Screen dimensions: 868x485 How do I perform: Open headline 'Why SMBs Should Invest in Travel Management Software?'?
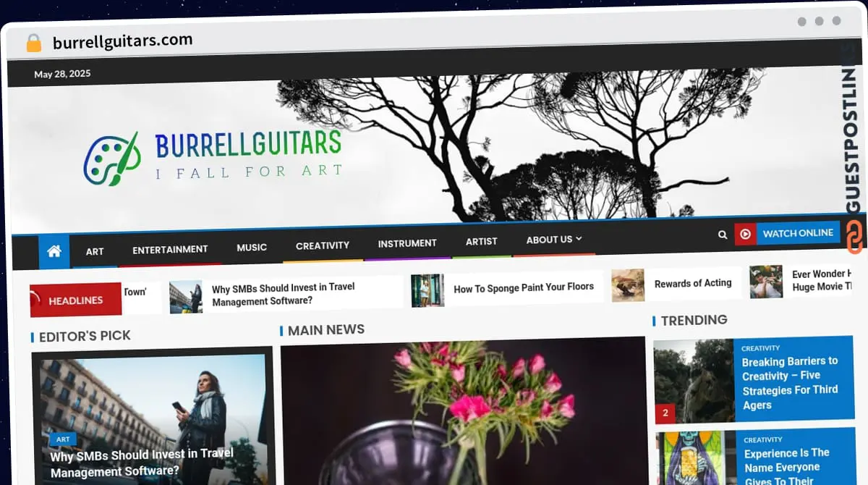283,294
